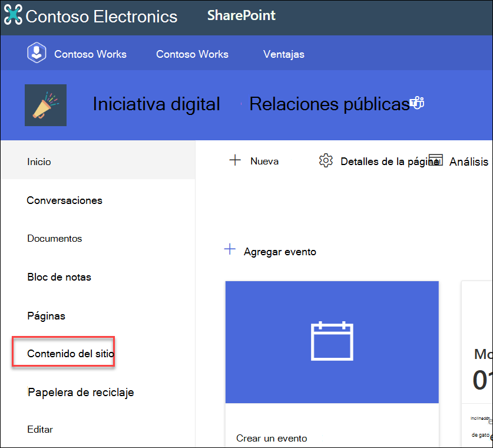Click the Contoso Electronics title text
This screenshot has width=493, height=448.
click(101, 17)
